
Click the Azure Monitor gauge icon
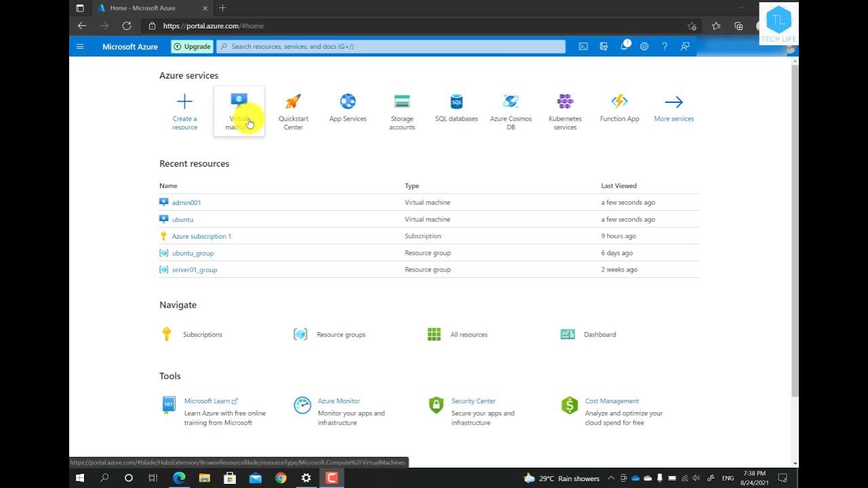pos(302,405)
